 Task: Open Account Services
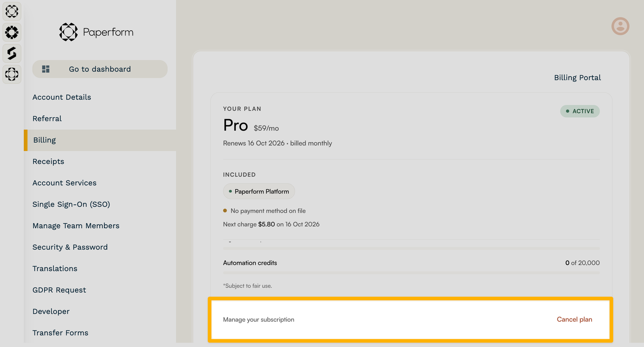[64, 183]
